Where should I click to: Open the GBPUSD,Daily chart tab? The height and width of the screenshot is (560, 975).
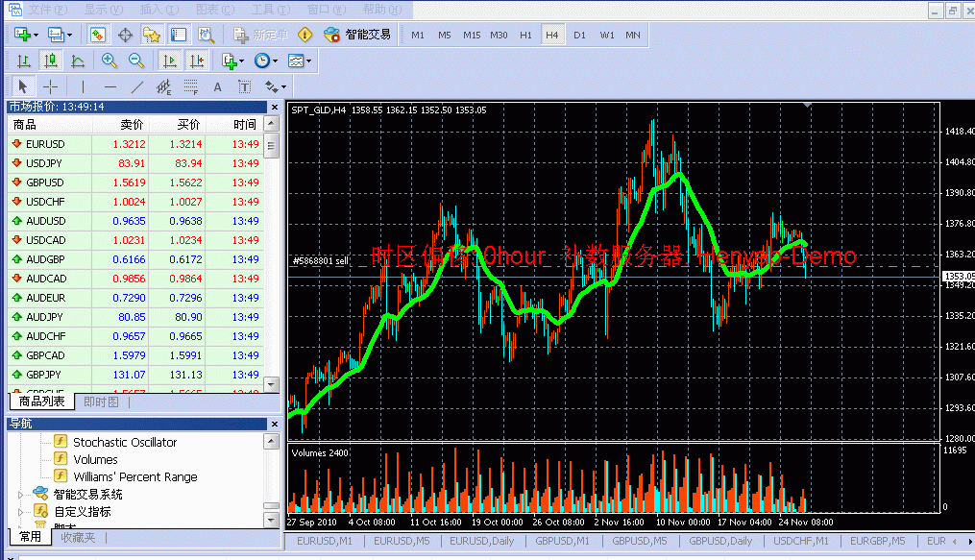[x=720, y=541]
